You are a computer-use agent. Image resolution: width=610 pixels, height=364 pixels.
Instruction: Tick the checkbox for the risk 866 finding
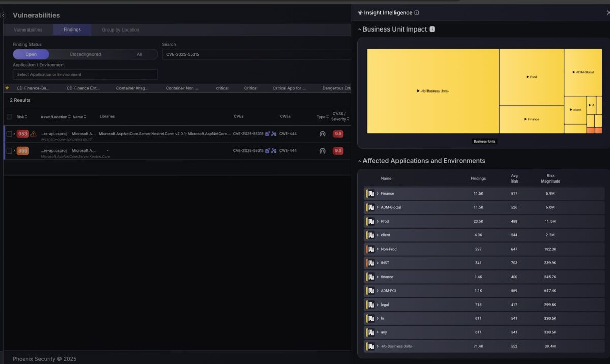tap(9, 151)
